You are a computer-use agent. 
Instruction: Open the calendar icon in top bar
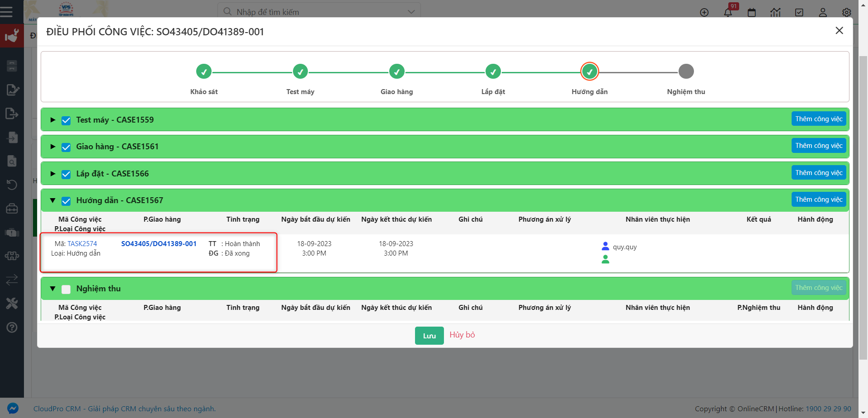point(752,12)
